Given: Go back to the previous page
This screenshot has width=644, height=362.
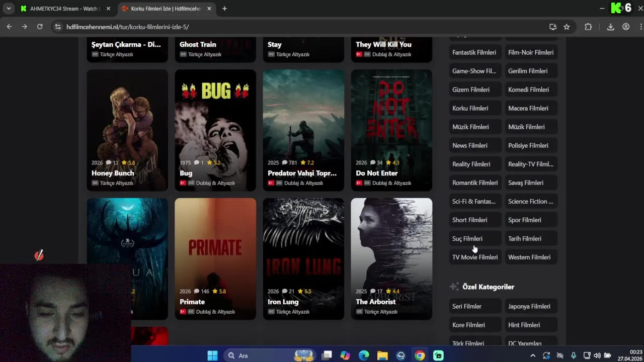Looking at the screenshot, I should [x=9, y=27].
